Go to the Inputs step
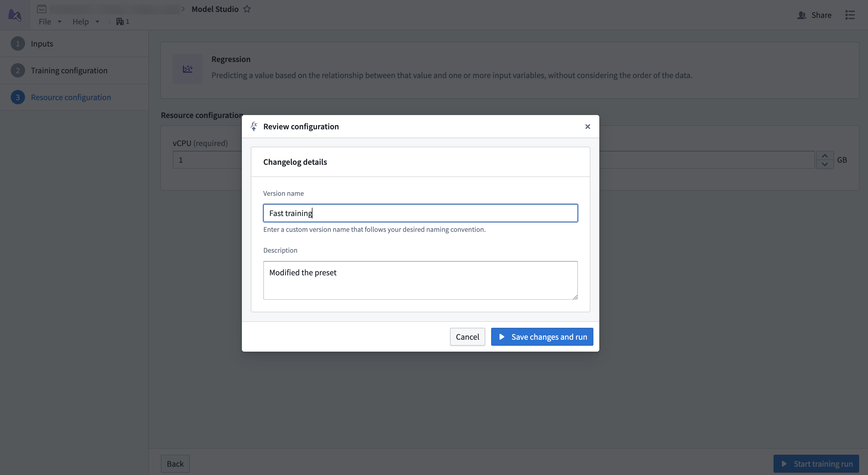Image resolution: width=868 pixels, height=475 pixels. point(42,44)
